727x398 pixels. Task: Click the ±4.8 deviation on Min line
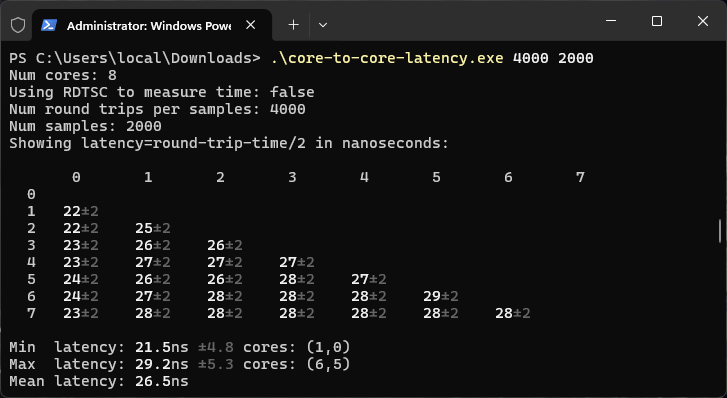click(x=216, y=347)
